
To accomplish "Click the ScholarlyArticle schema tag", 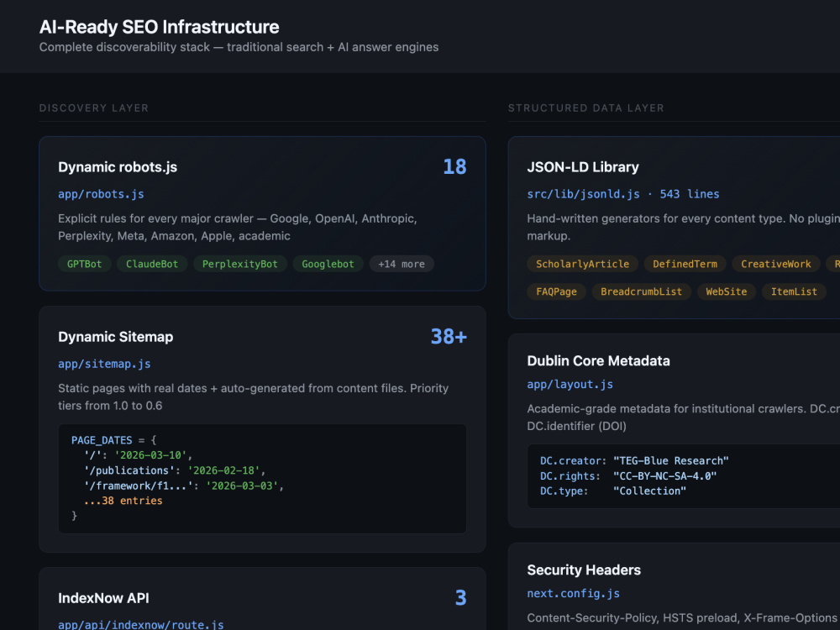I will coord(582,264).
